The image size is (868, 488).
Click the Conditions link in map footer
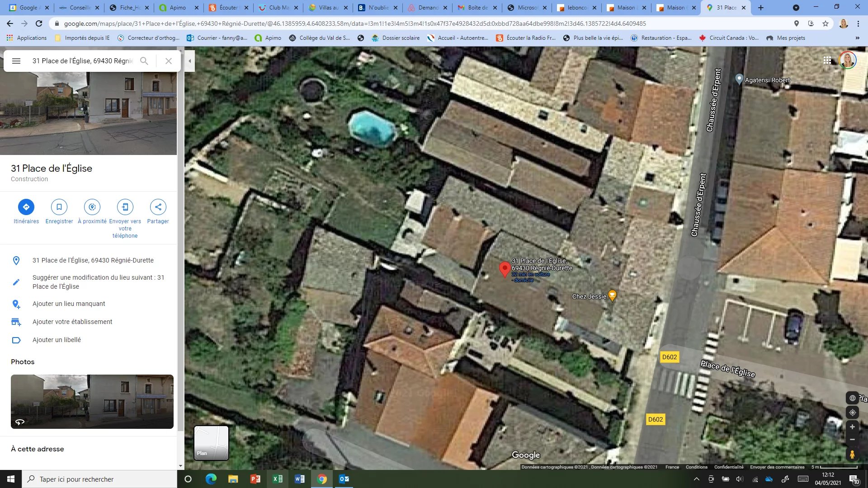(696, 467)
